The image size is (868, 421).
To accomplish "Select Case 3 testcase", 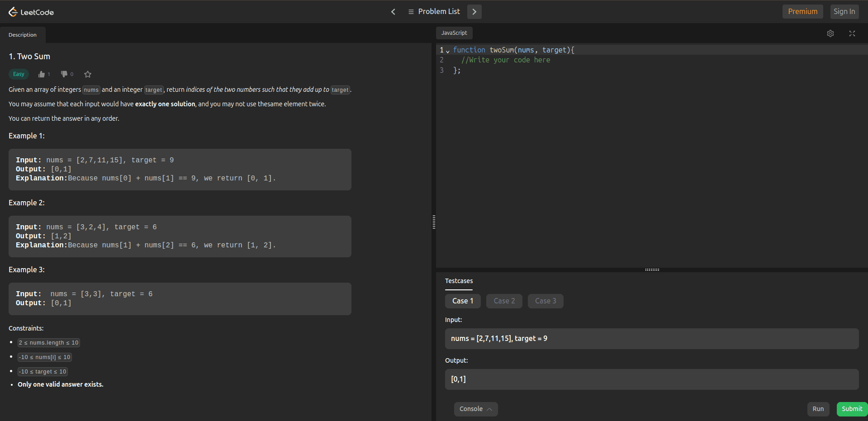I will [545, 301].
